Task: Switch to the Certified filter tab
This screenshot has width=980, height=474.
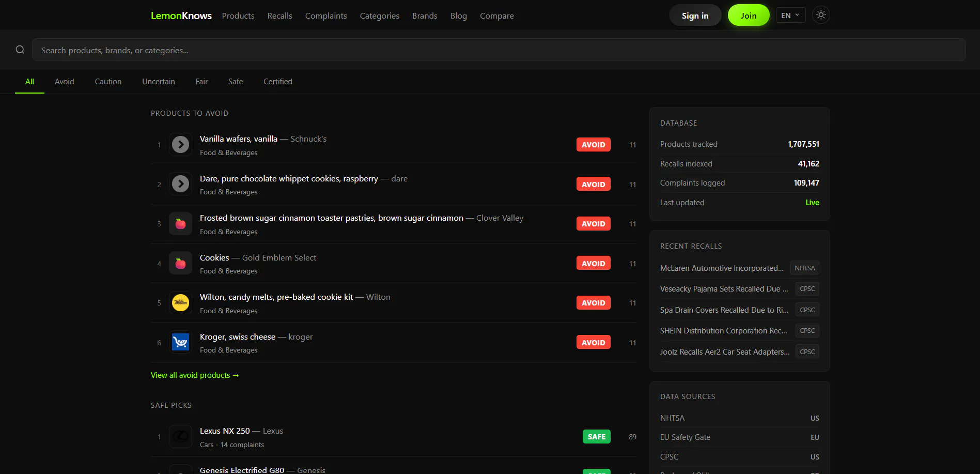Action: coord(278,82)
